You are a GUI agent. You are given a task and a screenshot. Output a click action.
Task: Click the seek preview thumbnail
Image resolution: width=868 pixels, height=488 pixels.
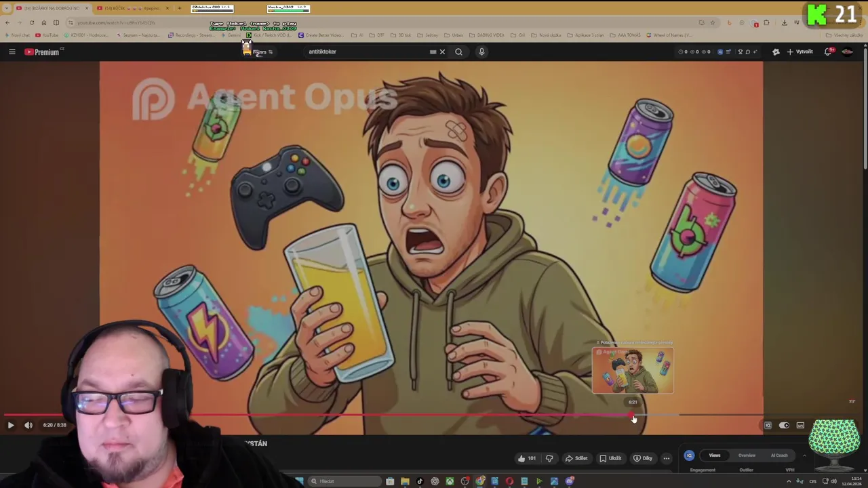633,371
